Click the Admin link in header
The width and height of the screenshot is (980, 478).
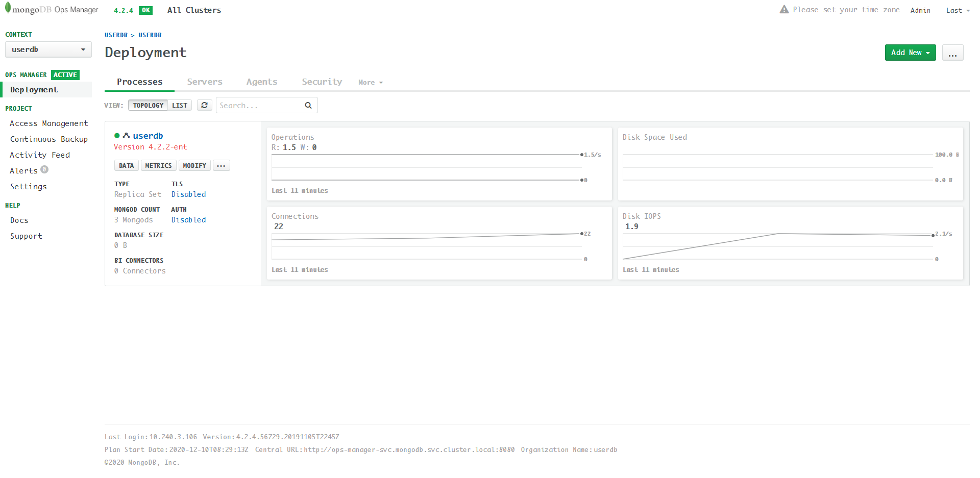[920, 10]
